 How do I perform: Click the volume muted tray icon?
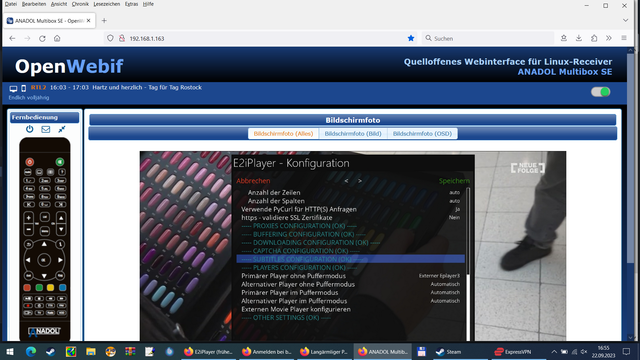click(584, 351)
